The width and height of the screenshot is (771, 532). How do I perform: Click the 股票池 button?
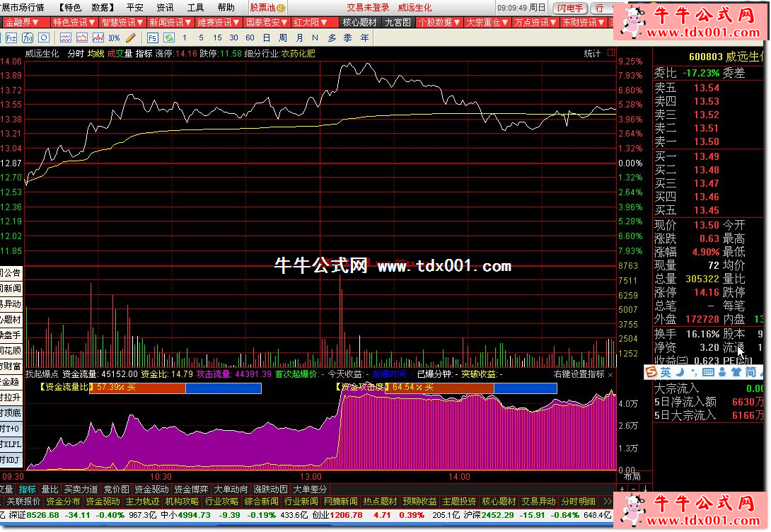(x=267, y=8)
